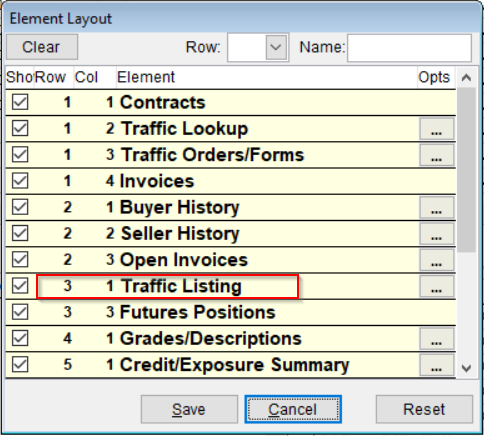
Task: Toggle the Buyer History checkbox
Action: (x=20, y=207)
